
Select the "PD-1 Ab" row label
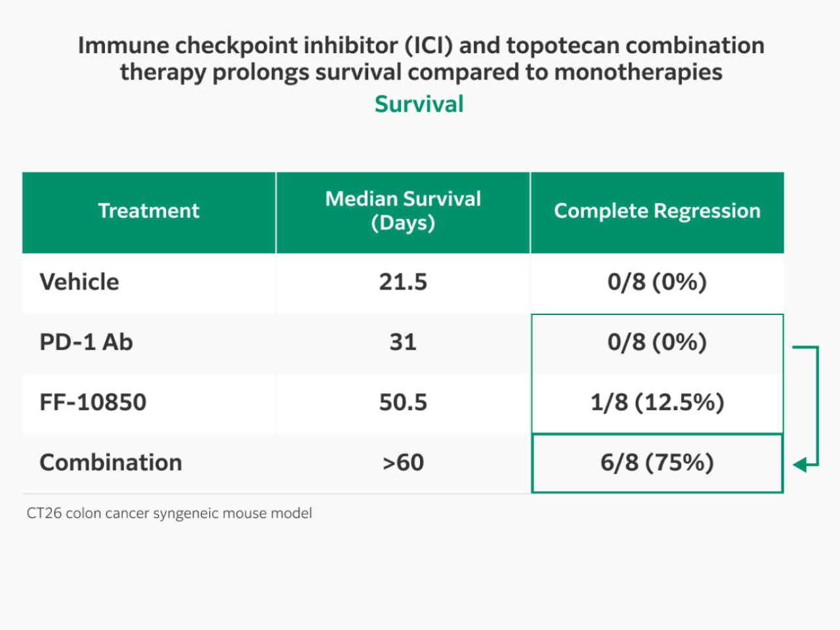pyautogui.click(x=86, y=343)
